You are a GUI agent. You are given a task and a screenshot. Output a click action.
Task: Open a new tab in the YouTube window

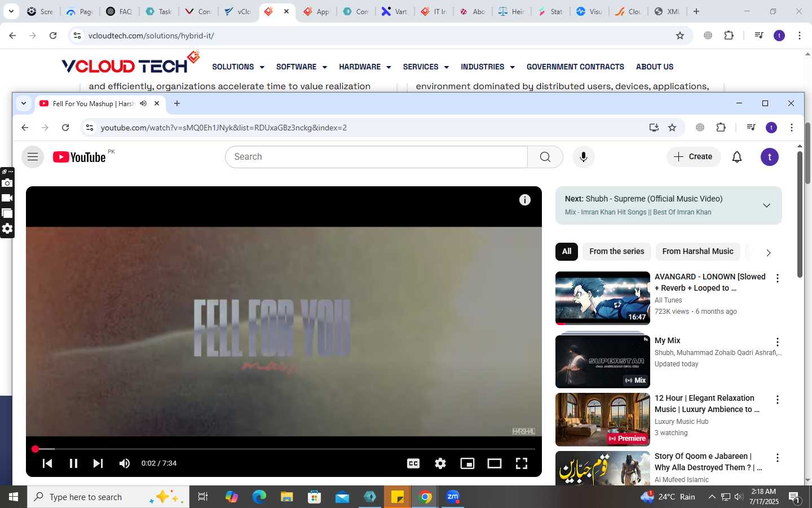click(177, 103)
